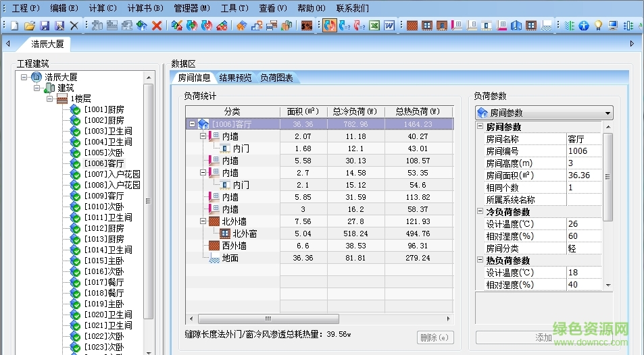This screenshot has height=355, width=644.
Task: Click the Save floppy disk icon
Action: 45,26
